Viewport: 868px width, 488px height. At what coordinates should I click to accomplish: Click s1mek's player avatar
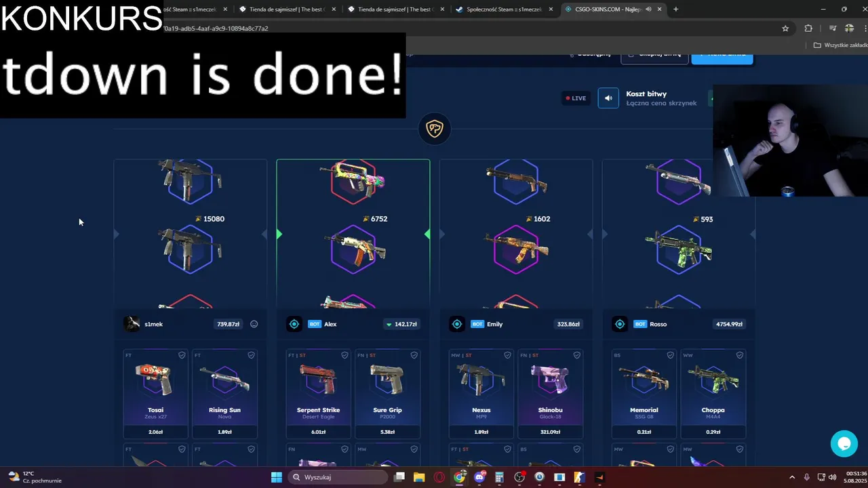[132, 324]
